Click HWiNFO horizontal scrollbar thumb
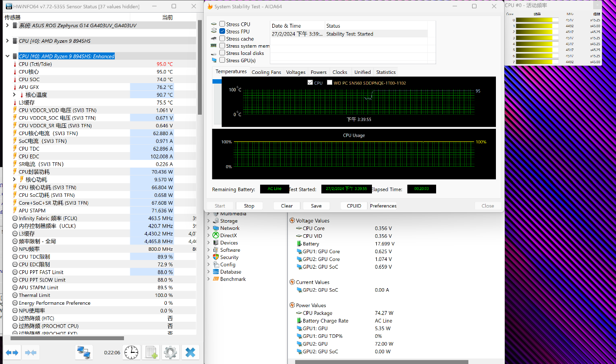Viewport: 616px width, 364px height. point(68,338)
